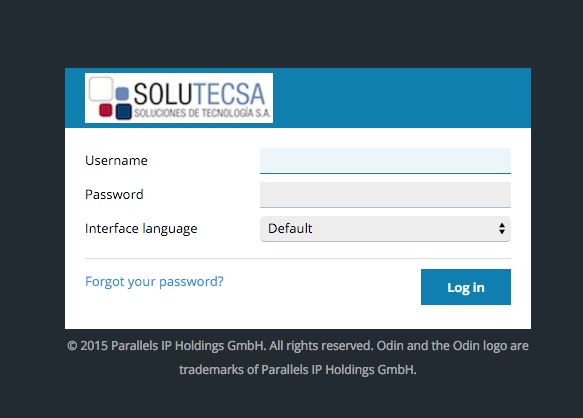The height and width of the screenshot is (418, 583).
Task: Click the red square in the logo
Action: 106,110
